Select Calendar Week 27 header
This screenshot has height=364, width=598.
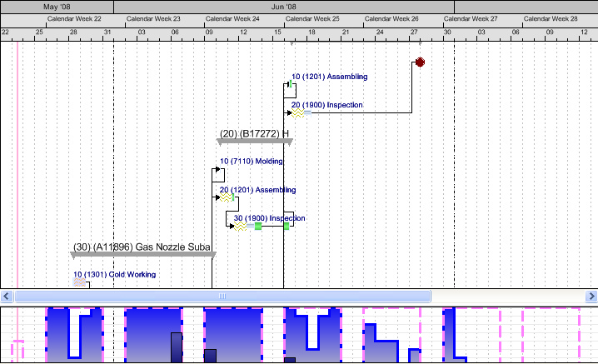pos(471,18)
